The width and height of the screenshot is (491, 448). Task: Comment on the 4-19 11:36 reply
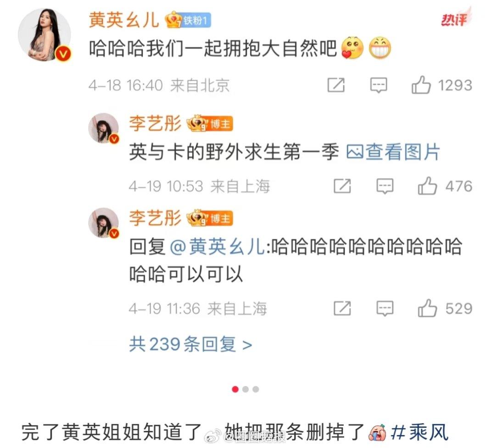[385, 309]
